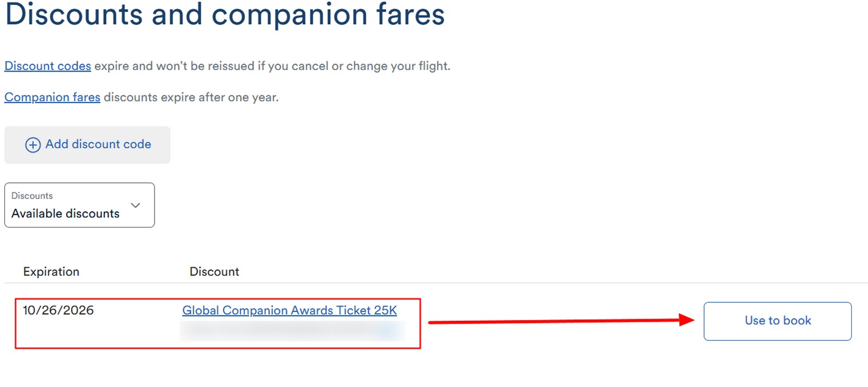Click the small Discounts label in selector
868x387 pixels.
point(32,196)
